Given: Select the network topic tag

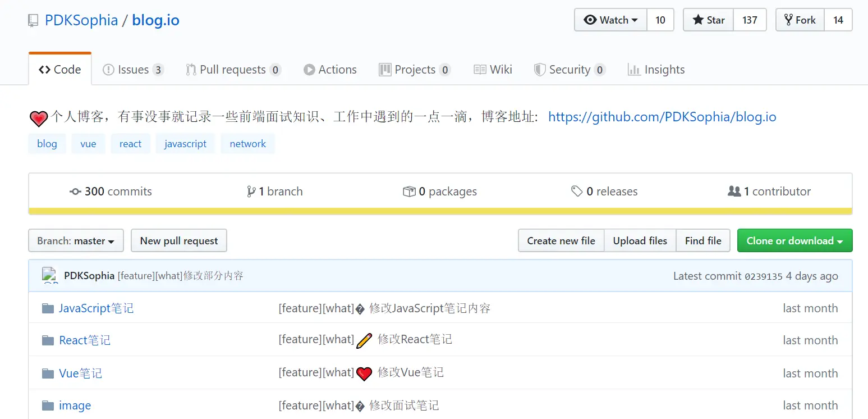Looking at the screenshot, I should 247,144.
